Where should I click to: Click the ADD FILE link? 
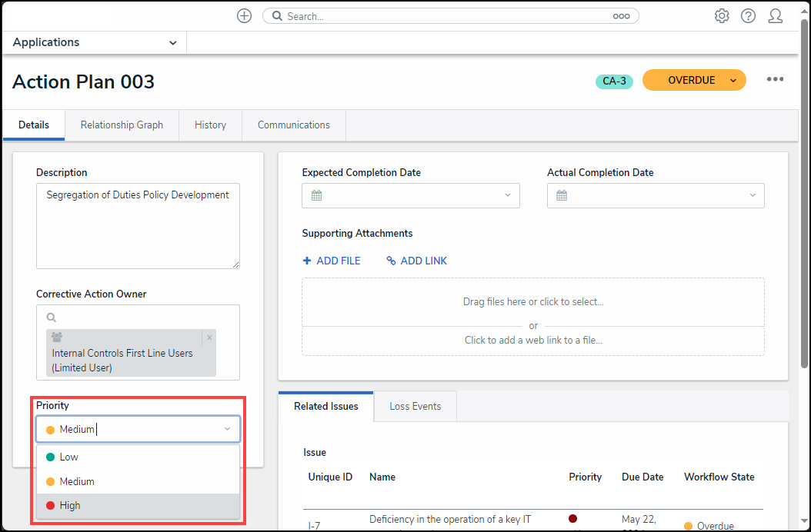pos(332,261)
